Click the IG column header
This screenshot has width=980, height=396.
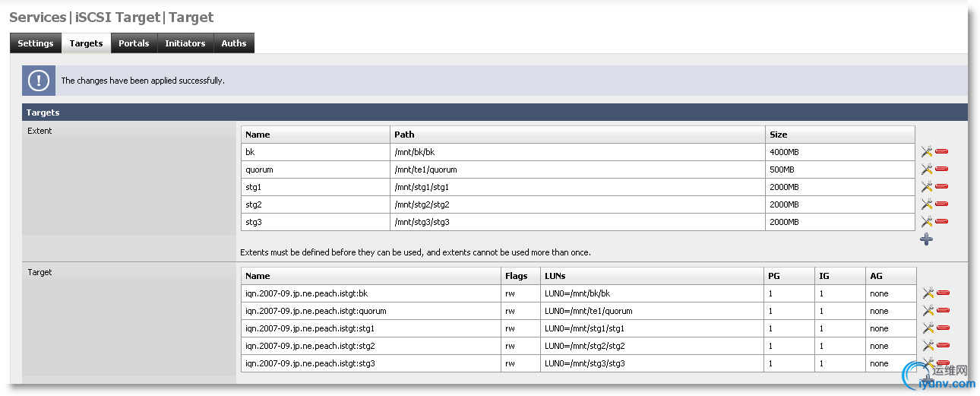pos(840,276)
